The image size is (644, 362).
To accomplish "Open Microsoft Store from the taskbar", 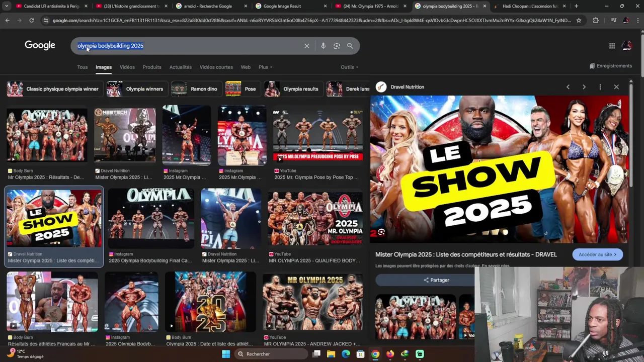I will [x=360, y=354].
